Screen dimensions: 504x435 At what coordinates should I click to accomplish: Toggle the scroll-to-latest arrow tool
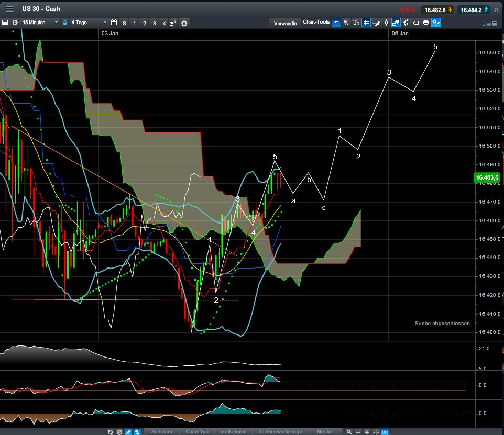[x=336, y=23]
